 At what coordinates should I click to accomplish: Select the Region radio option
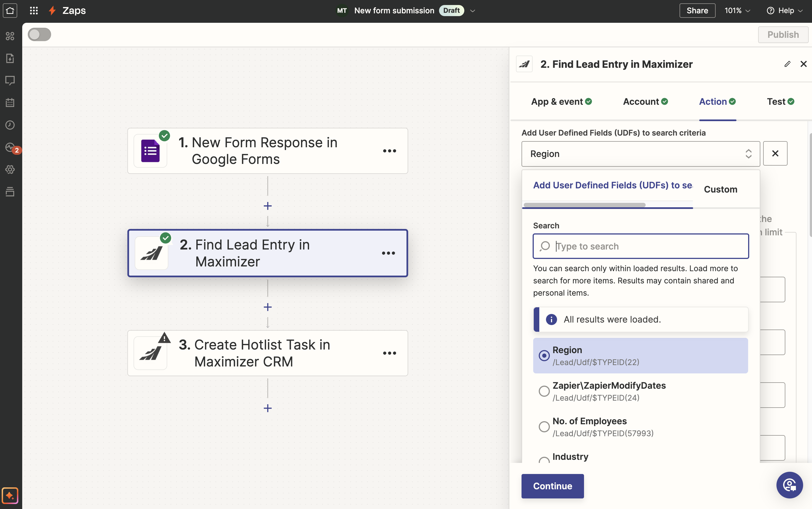pyautogui.click(x=544, y=355)
